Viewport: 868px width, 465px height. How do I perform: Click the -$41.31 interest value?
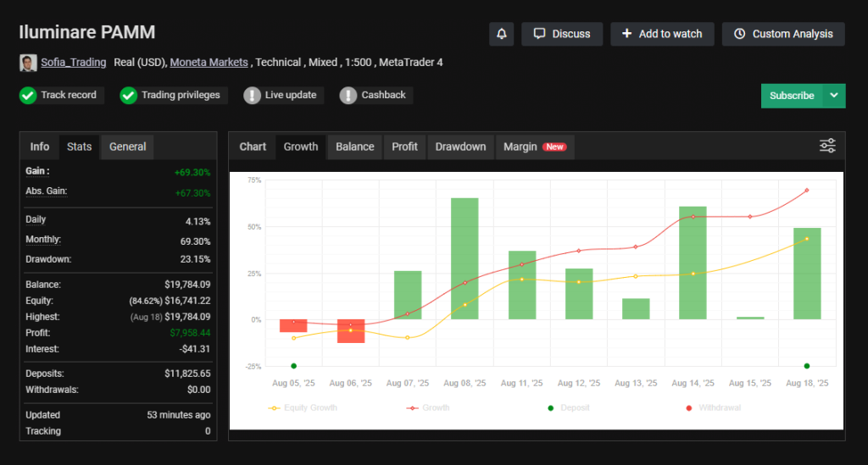tap(195, 349)
